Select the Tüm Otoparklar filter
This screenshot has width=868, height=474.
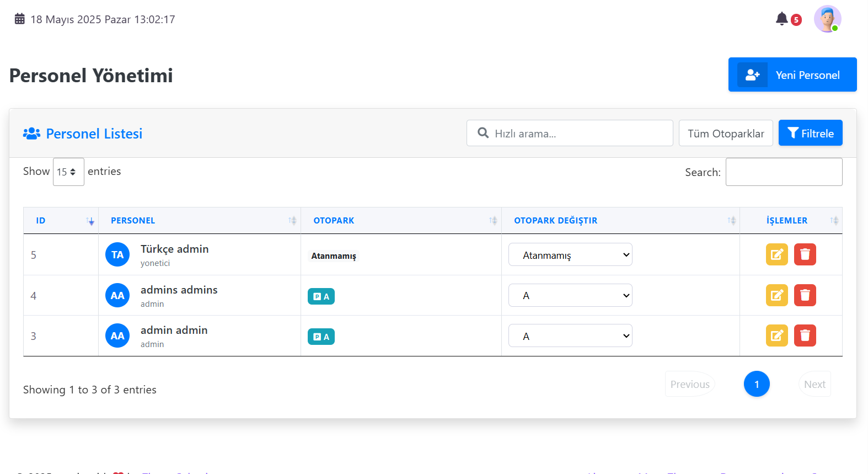pos(726,134)
